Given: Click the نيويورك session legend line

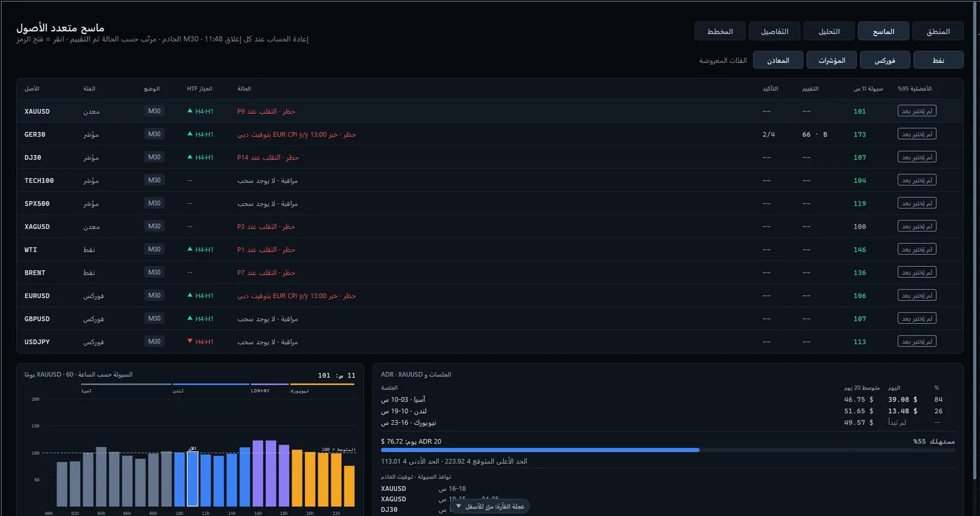Looking at the screenshot, I should click(x=323, y=384).
